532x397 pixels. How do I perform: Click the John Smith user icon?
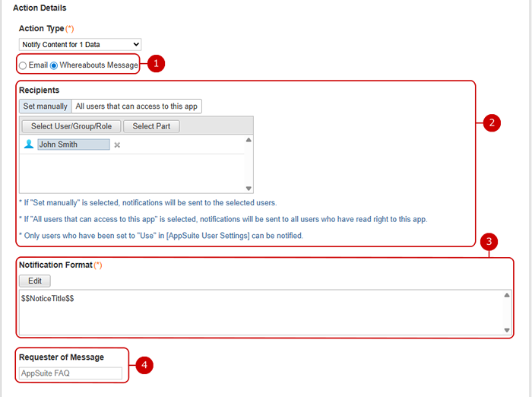[29, 145]
